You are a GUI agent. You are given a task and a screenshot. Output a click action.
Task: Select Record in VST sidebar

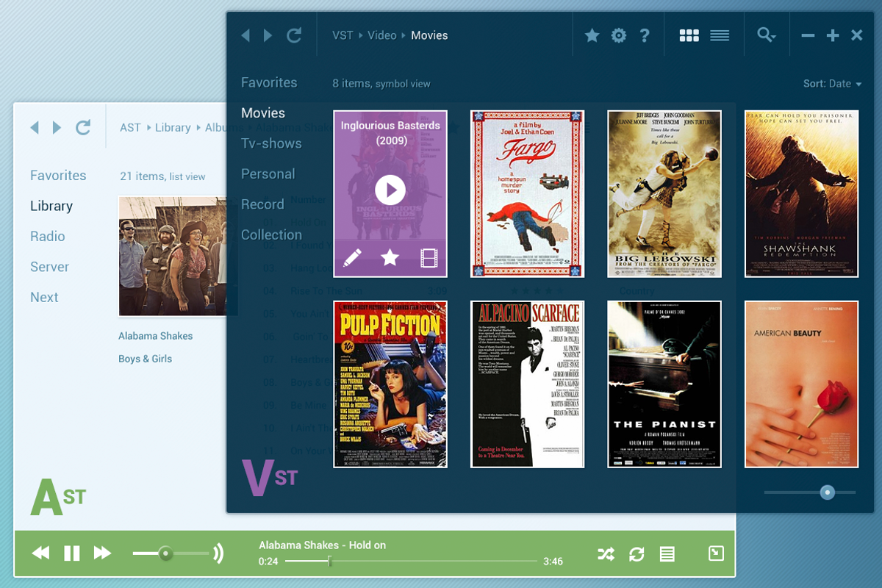pyautogui.click(x=262, y=204)
